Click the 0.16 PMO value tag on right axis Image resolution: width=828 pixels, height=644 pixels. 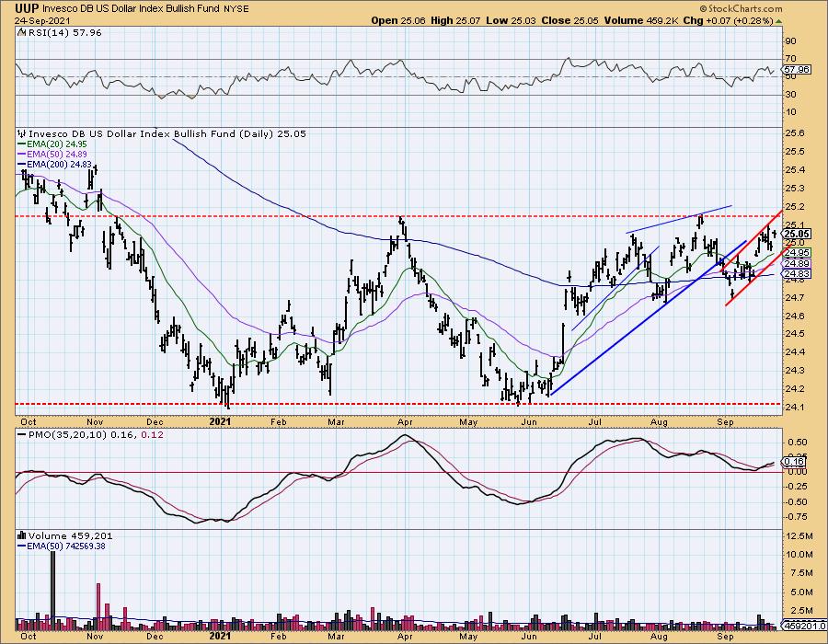point(795,462)
